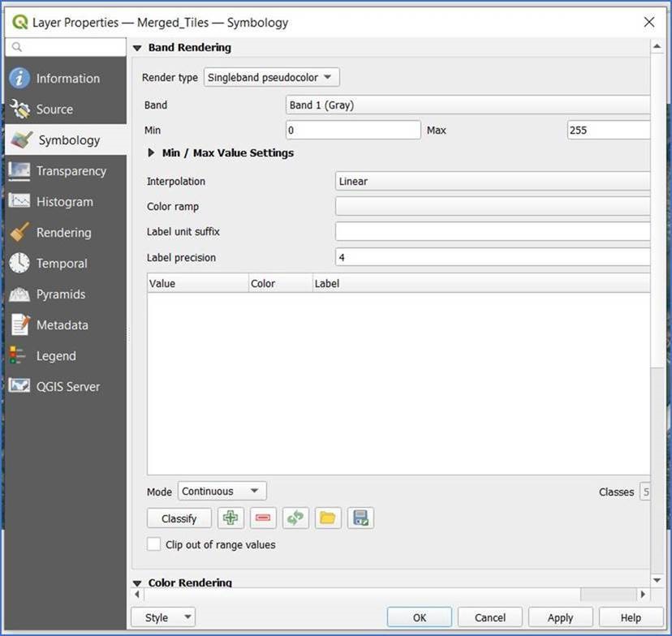
Task: Open the Band selection dropdown
Action: pos(468,105)
